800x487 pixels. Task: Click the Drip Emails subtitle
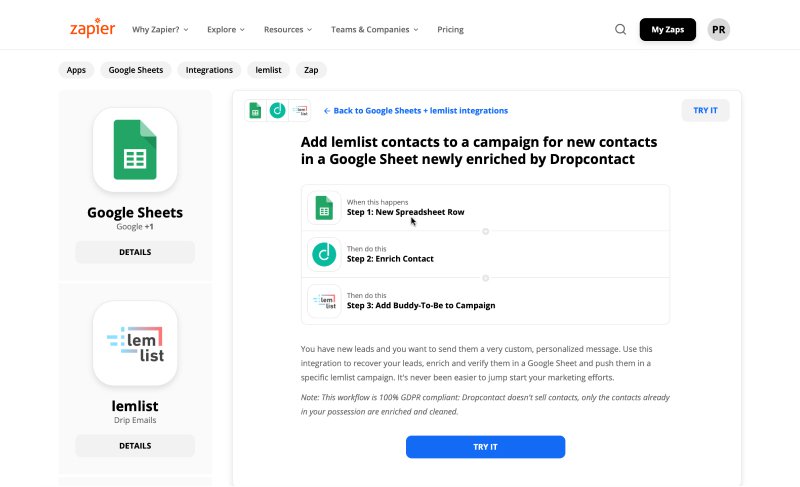[135, 420]
